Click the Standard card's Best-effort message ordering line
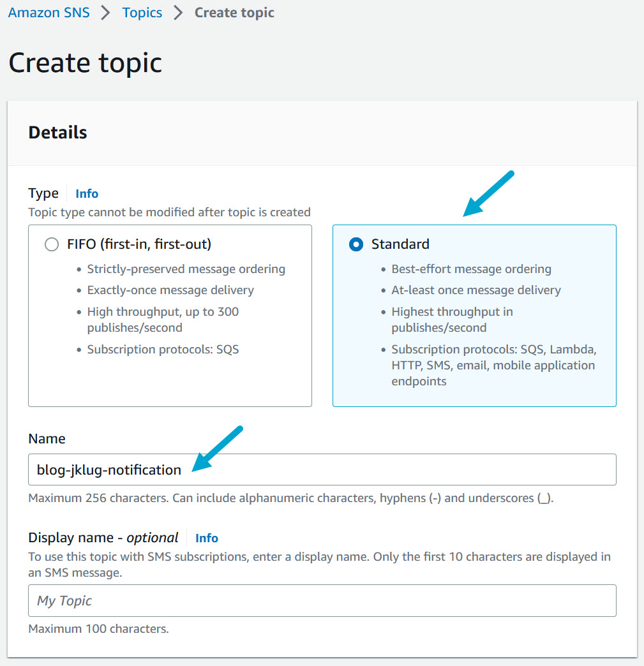This screenshot has height=666, width=644. pyautogui.click(x=471, y=269)
